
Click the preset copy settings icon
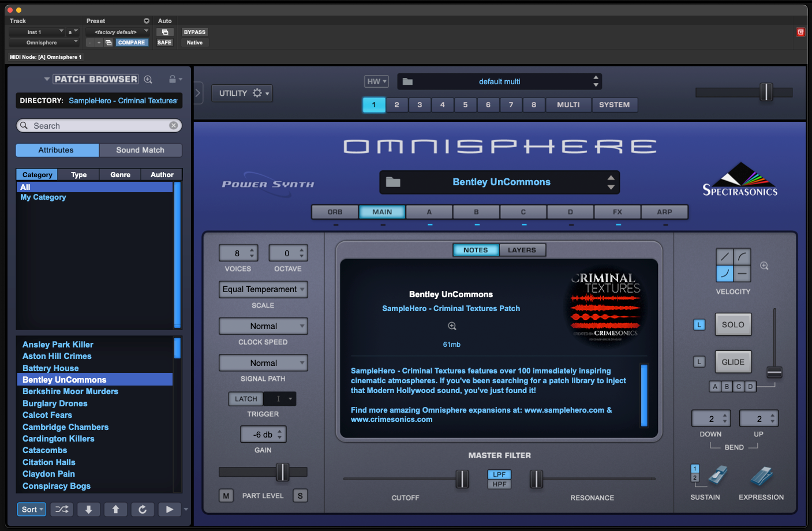click(x=108, y=43)
